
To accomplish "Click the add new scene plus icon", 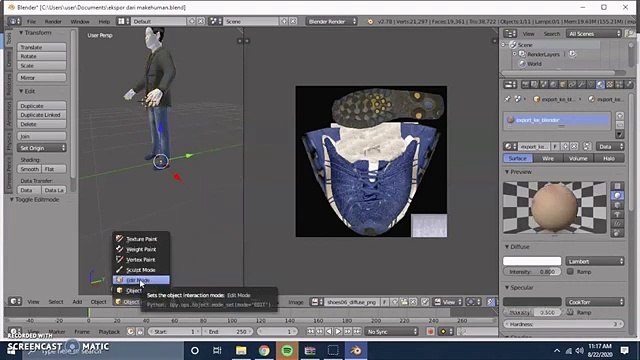I will (284, 21).
